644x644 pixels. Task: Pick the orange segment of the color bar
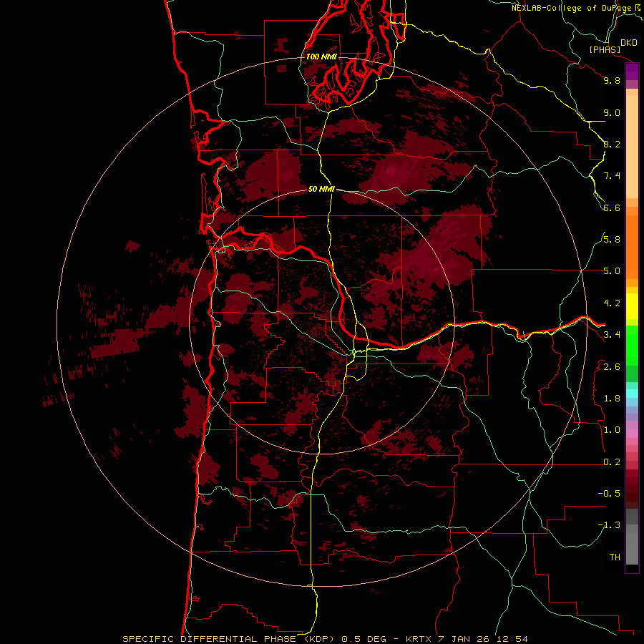[632, 248]
